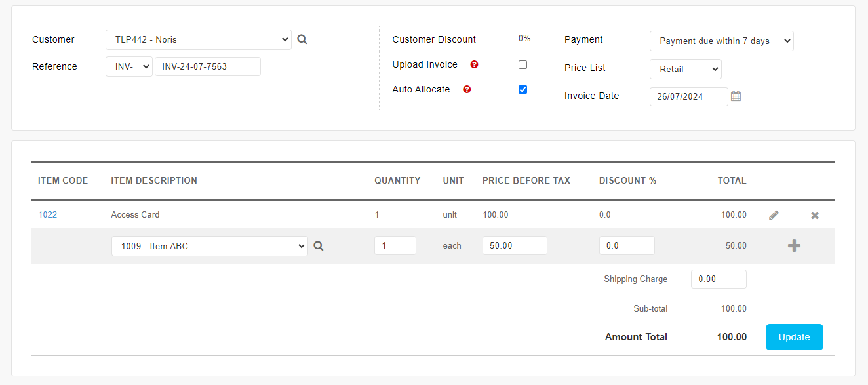
Task: Open the 1009 - Item ABC dropdown
Action: click(x=210, y=246)
